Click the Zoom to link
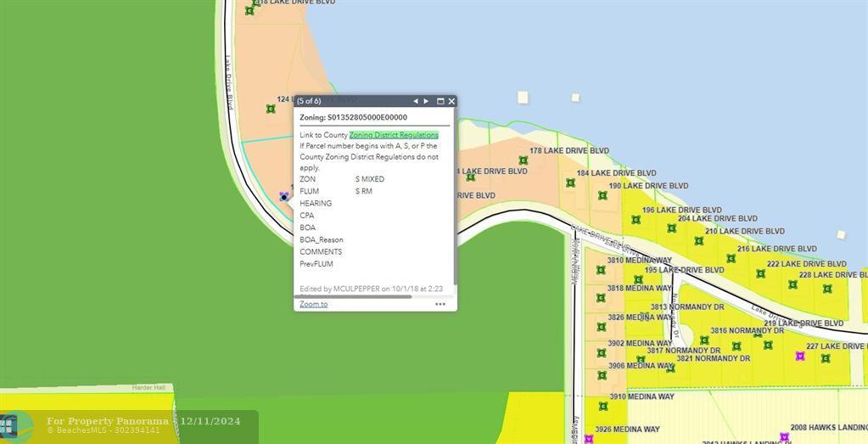 pos(313,304)
